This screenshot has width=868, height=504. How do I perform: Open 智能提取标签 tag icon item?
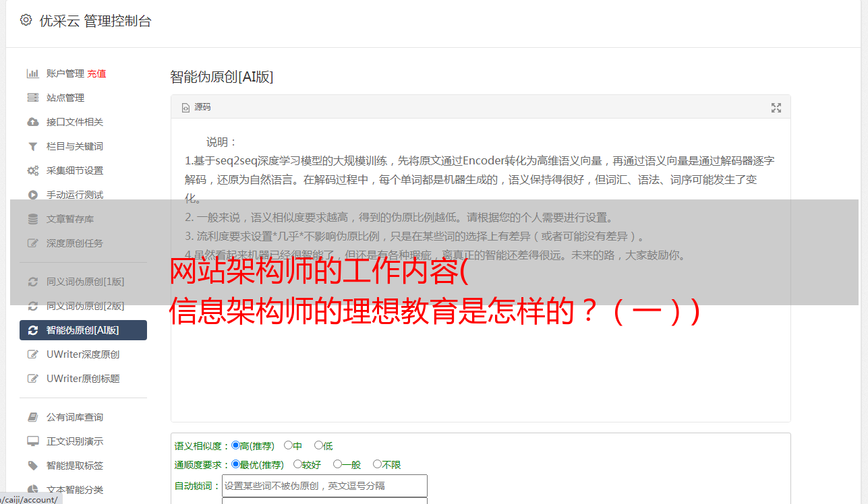(x=32, y=466)
